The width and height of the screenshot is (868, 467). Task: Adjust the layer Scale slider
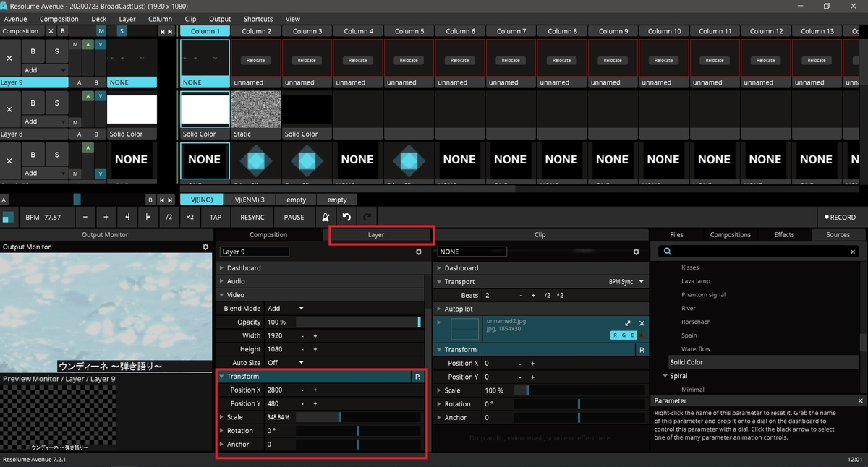[358, 417]
